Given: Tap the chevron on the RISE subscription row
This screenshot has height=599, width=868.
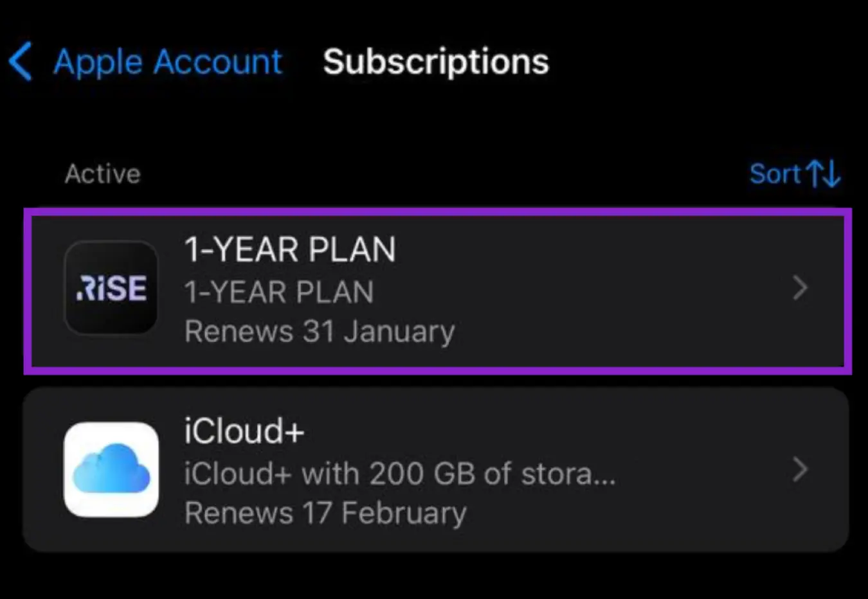Looking at the screenshot, I should tap(800, 288).
